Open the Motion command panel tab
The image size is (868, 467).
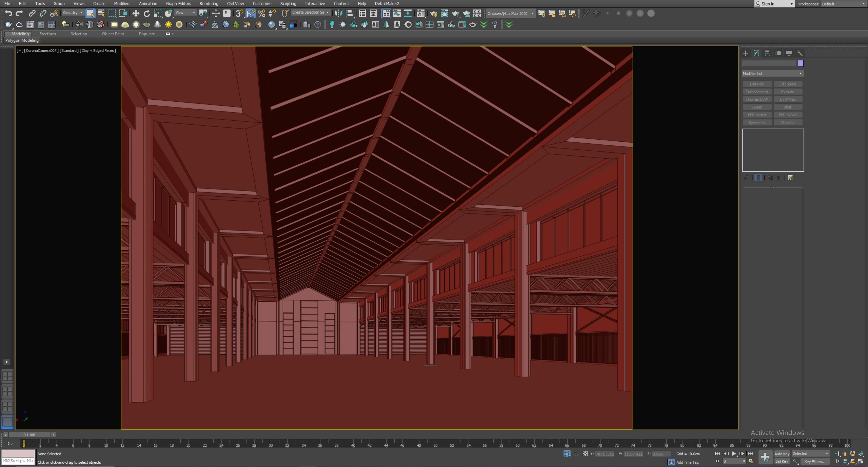(778, 53)
